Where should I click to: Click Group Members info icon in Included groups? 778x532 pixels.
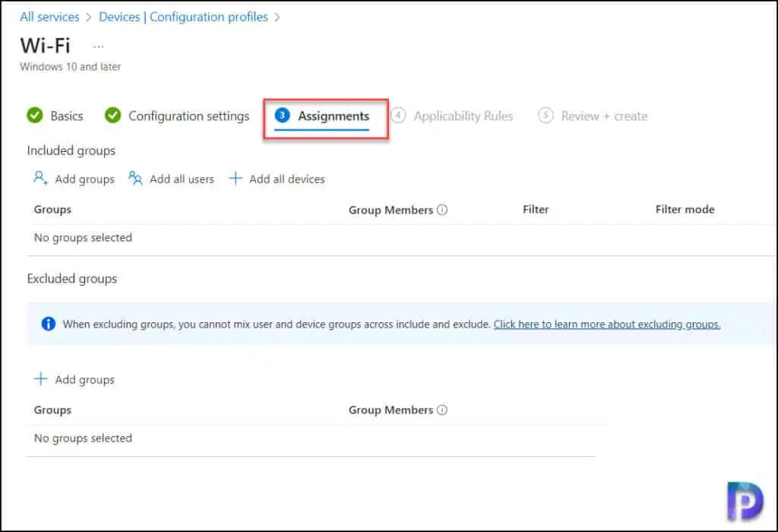click(442, 210)
